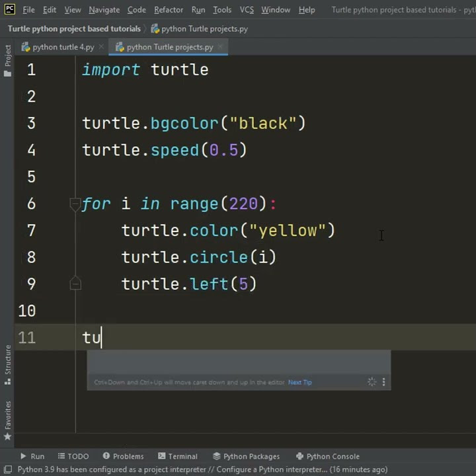Open the Structure tool window
The width and height of the screenshot is (476, 476).
click(7, 364)
